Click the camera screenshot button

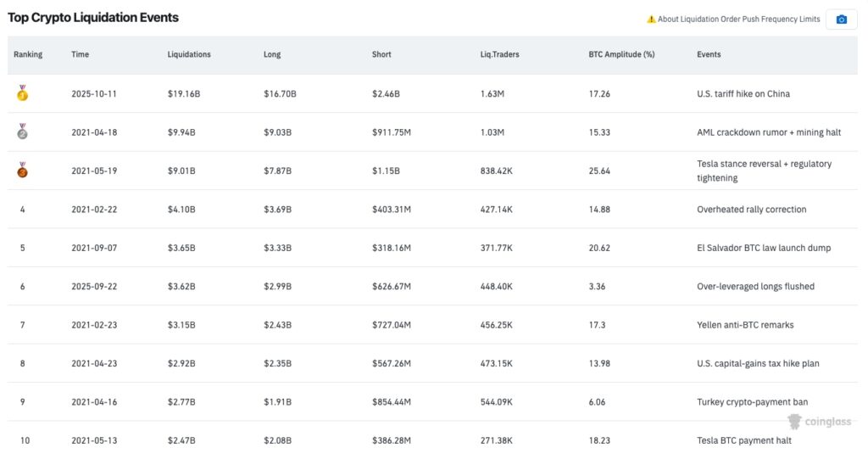click(841, 20)
